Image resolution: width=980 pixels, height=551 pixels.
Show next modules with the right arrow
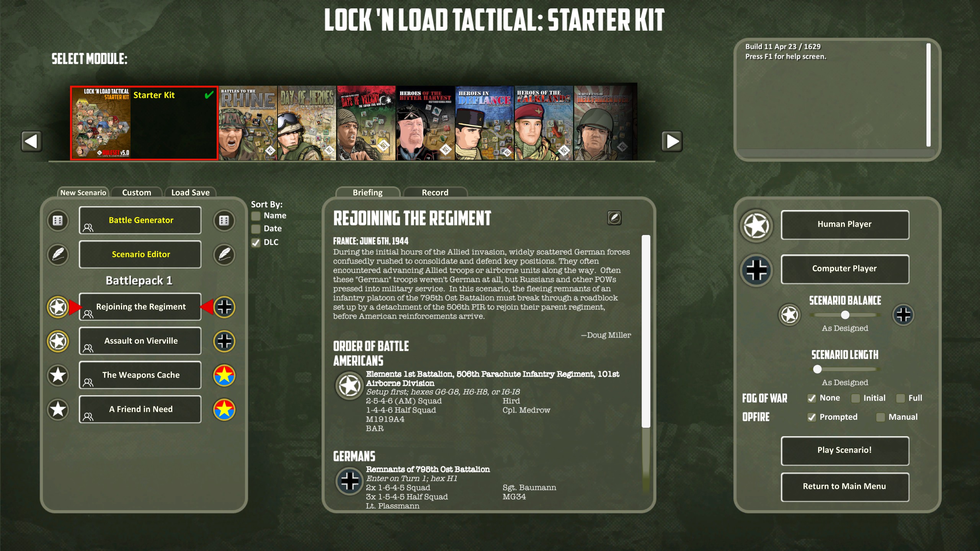[672, 141]
